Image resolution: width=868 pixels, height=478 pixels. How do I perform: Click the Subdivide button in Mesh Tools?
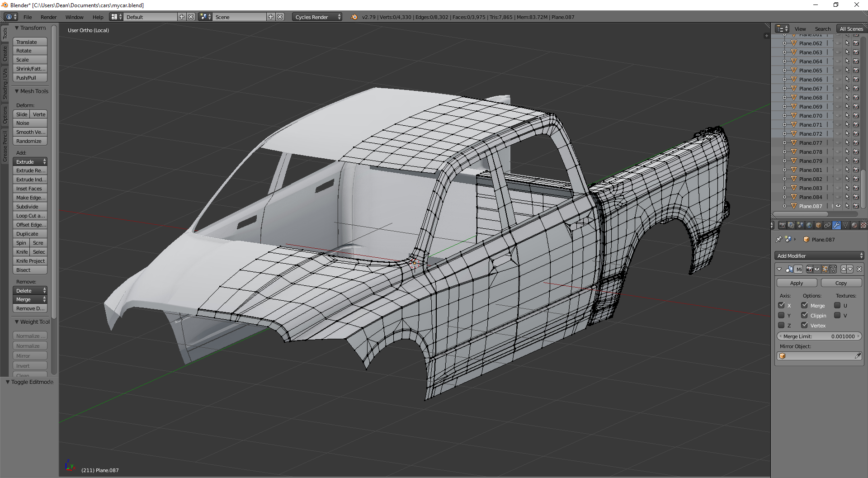click(x=30, y=207)
